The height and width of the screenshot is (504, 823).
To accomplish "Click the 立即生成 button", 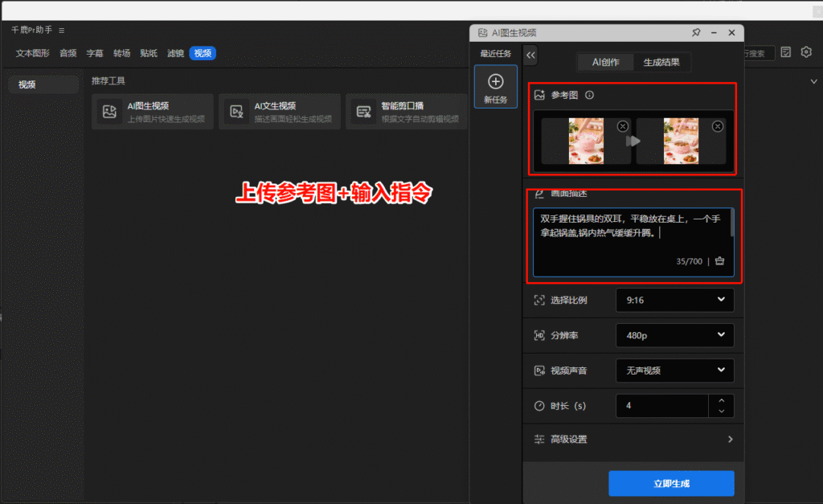I will click(x=672, y=483).
